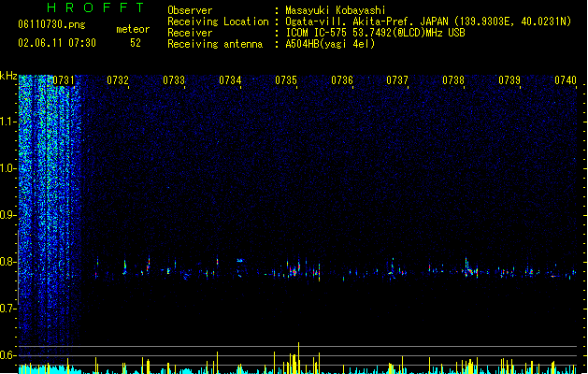Select the filename 06110730.png
The image size is (588, 374).
coord(51,24)
